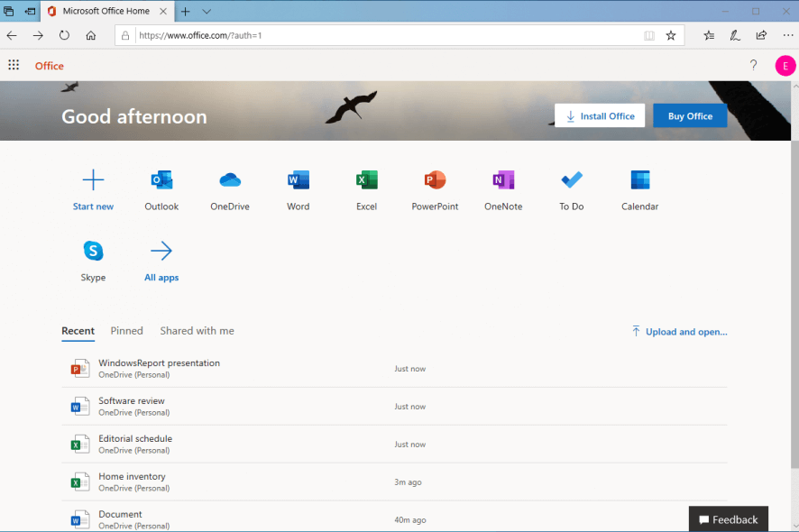Image resolution: width=799 pixels, height=532 pixels.
Task: Switch to the Pinned tab
Action: [x=127, y=331]
